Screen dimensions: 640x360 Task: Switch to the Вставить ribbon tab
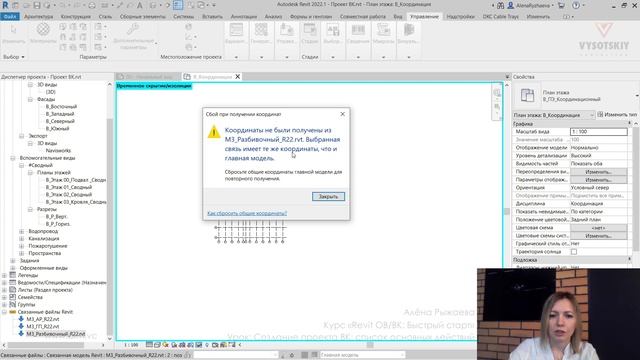(212, 17)
